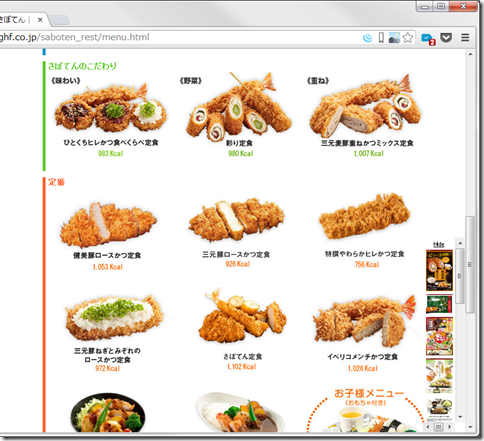This screenshot has height=441, width=484.
Task: Click the side panel scroll-down arrow
Action: pyautogui.click(x=460, y=417)
